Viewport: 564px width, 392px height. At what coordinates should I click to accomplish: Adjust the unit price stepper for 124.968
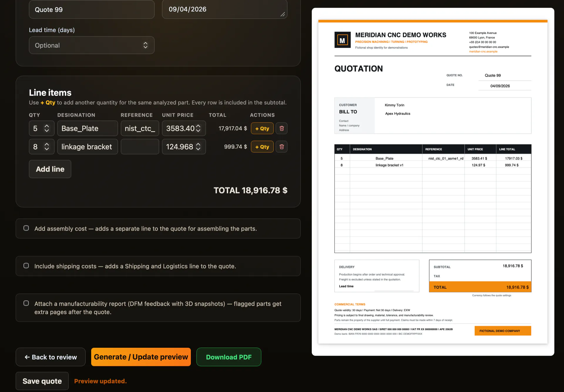click(198, 147)
